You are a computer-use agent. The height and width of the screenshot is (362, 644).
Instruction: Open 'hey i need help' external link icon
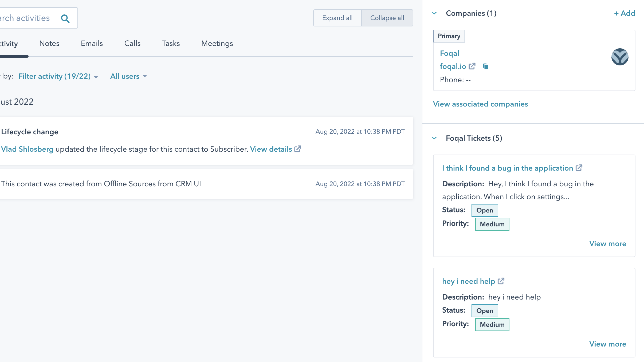(501, 281)
